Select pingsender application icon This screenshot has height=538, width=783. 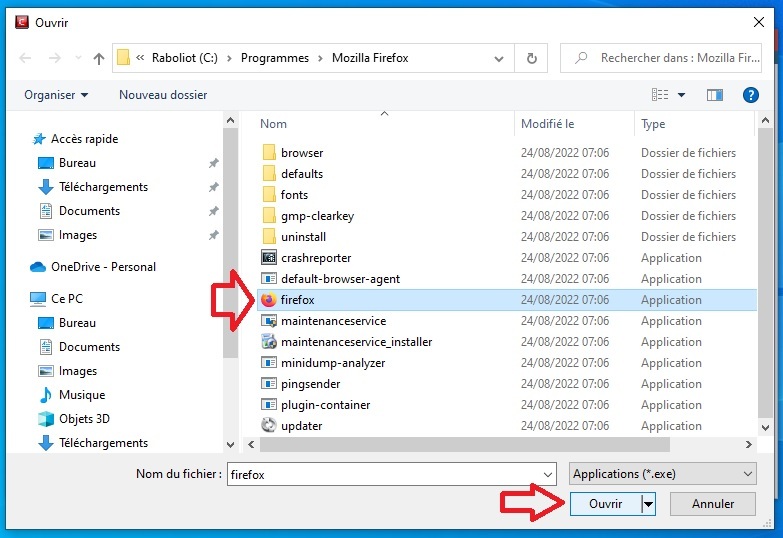[269, 383]
